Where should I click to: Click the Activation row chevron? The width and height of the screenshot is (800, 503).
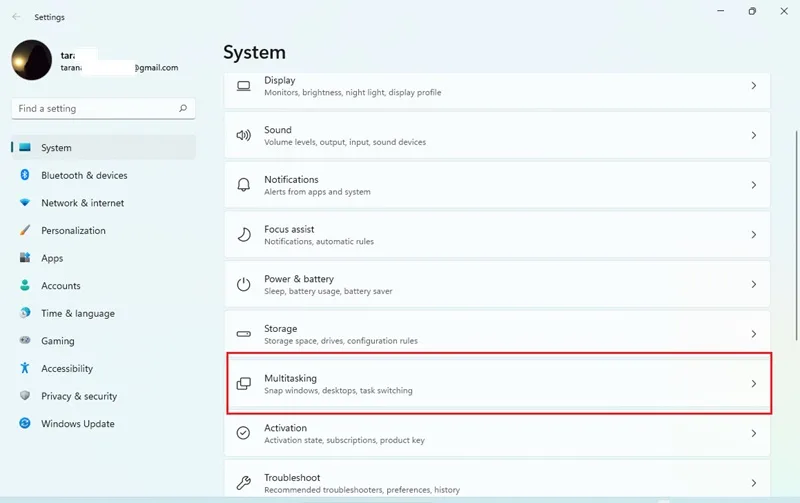(x=754, y=433)
